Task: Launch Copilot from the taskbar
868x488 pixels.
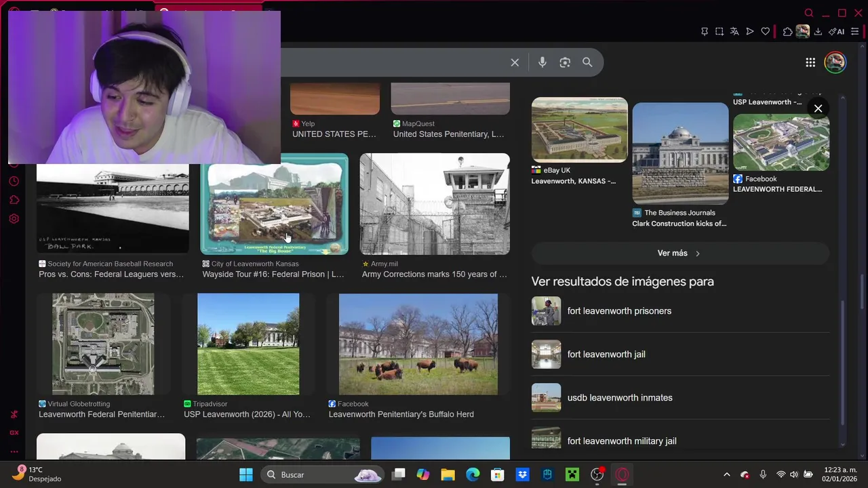Action: pos(423,474)
